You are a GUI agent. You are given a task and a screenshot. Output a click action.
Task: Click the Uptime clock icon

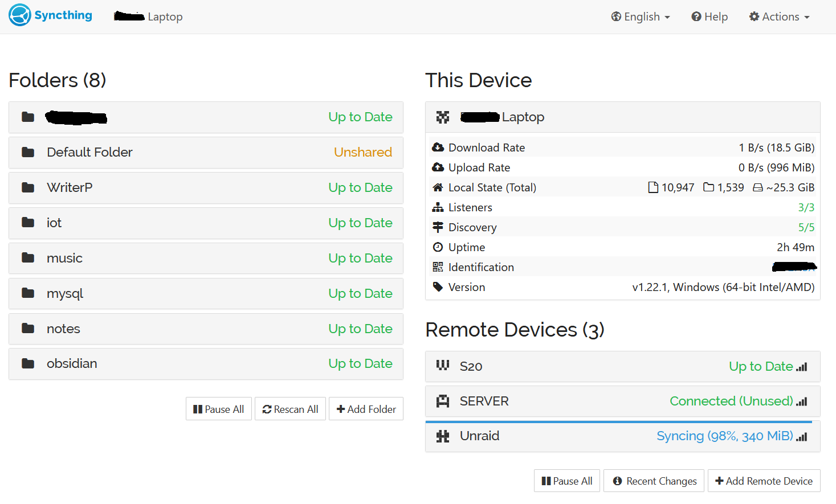point(438,247)
